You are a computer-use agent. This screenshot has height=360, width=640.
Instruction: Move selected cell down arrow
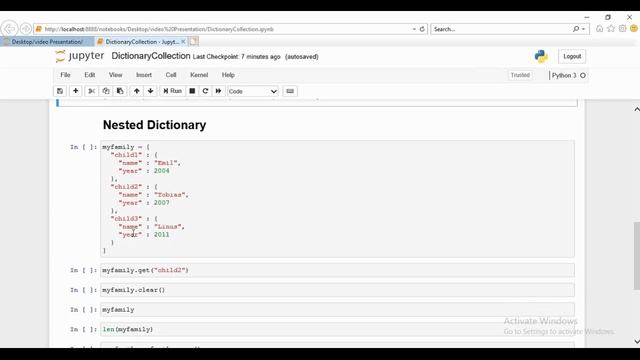coord(151,91)
